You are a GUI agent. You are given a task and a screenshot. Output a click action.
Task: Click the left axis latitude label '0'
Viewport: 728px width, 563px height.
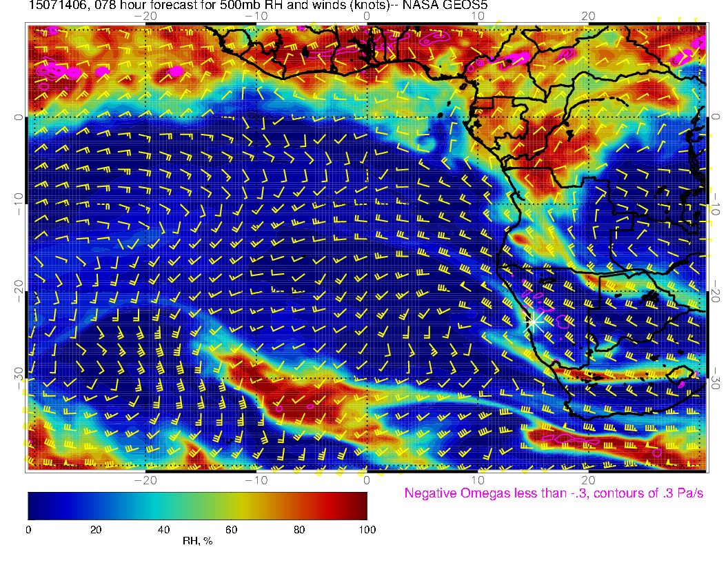point(18,117)
